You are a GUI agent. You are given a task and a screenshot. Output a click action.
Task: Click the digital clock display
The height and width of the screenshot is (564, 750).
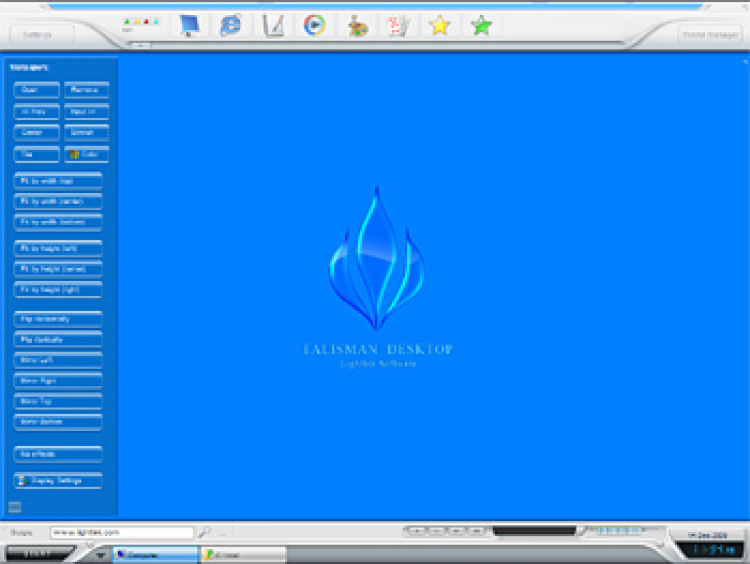[713, 550]
